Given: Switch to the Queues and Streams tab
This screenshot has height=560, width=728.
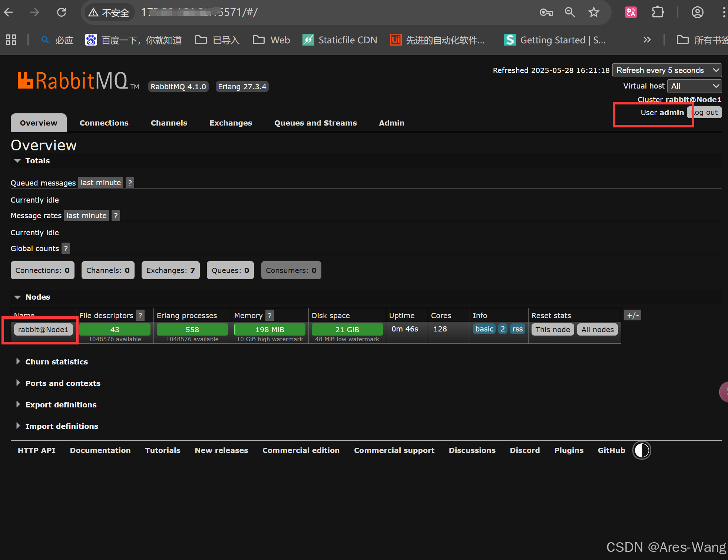Looking at the screenshot, I should tap(315, 123).
